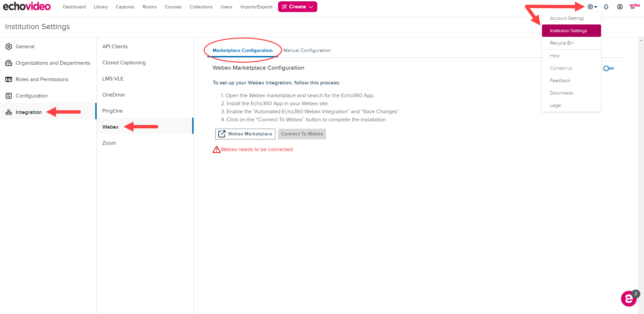Viewport: 644px width, 314px height.
Task: Click the account profile icon
Action: click(x=620, y=7)
